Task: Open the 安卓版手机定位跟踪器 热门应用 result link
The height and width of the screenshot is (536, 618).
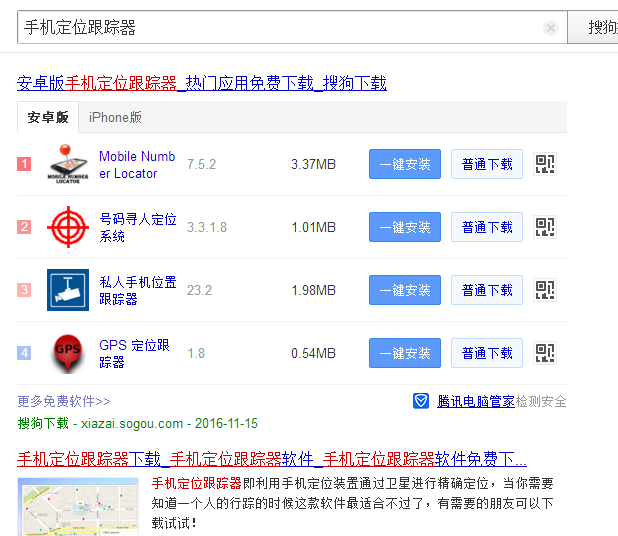Action: point(202,83)
